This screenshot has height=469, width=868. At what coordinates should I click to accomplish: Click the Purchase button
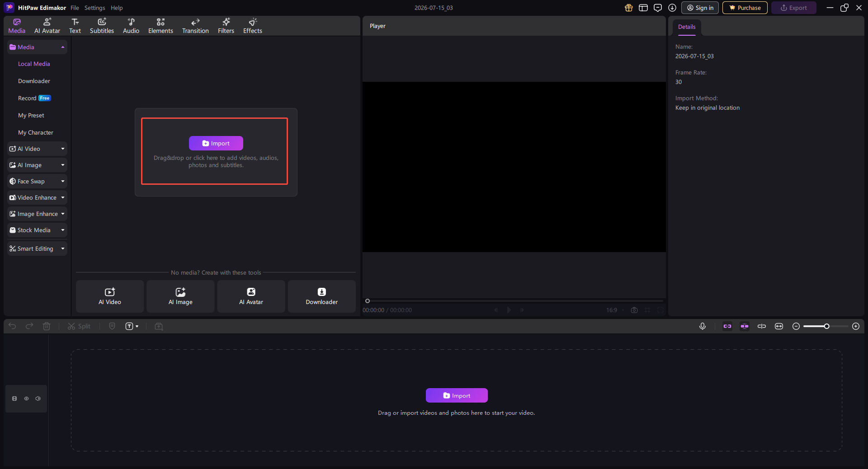click(745, 8)
